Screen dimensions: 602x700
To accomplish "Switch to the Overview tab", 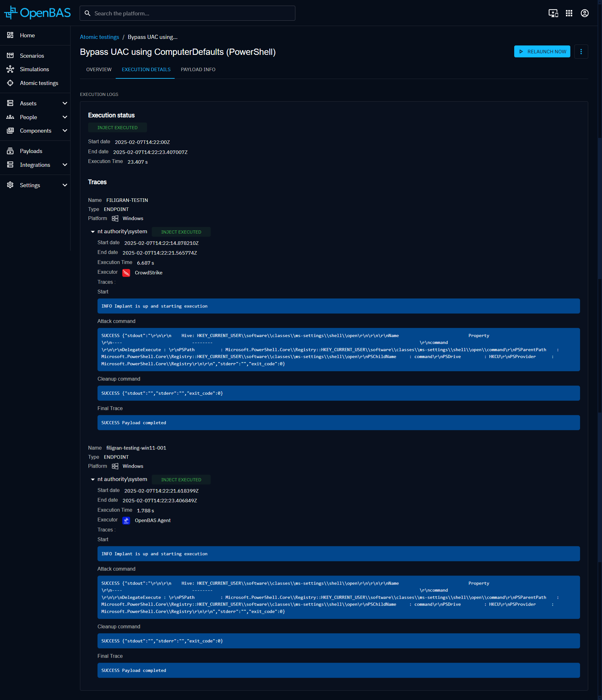I will point(99,70).
